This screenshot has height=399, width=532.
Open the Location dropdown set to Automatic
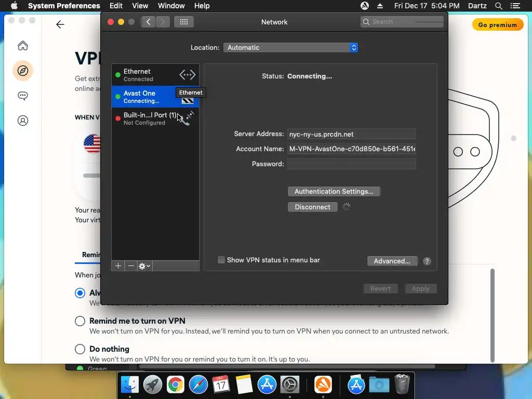point(290,47)
